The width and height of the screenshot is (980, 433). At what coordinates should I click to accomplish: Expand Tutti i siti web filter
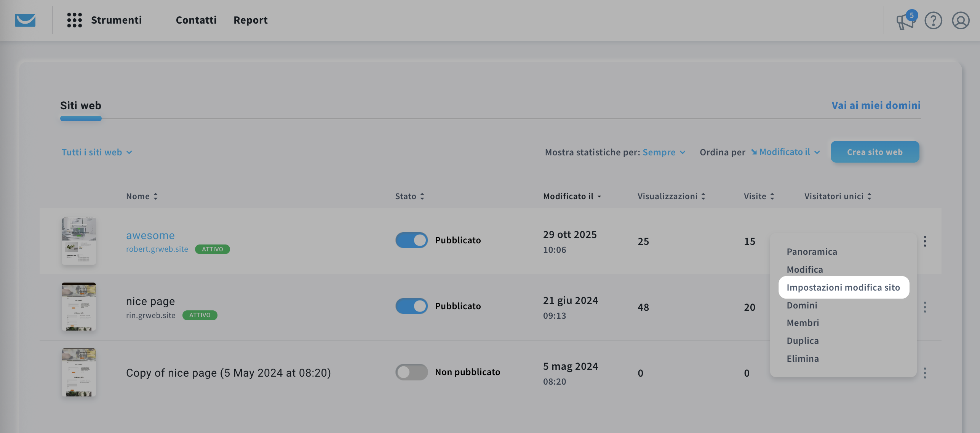pyautogui.click(x=97, y=152)
